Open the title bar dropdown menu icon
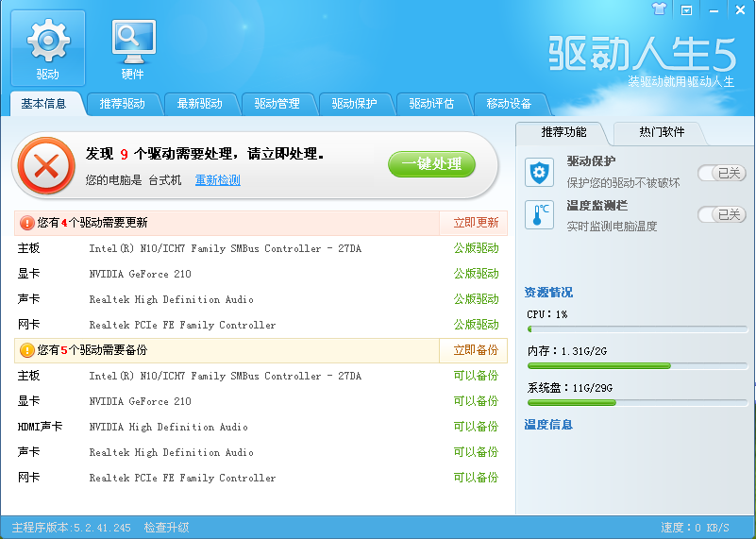 (686, 10)
